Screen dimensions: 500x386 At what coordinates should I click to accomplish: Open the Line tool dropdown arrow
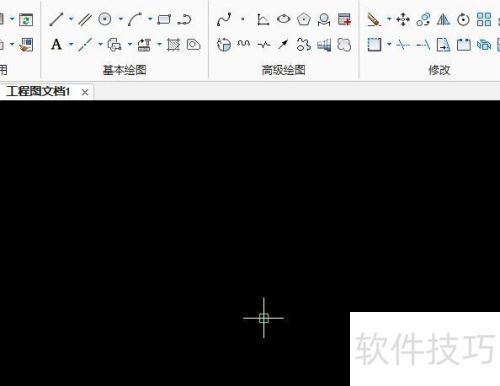(x=71, y=19)
